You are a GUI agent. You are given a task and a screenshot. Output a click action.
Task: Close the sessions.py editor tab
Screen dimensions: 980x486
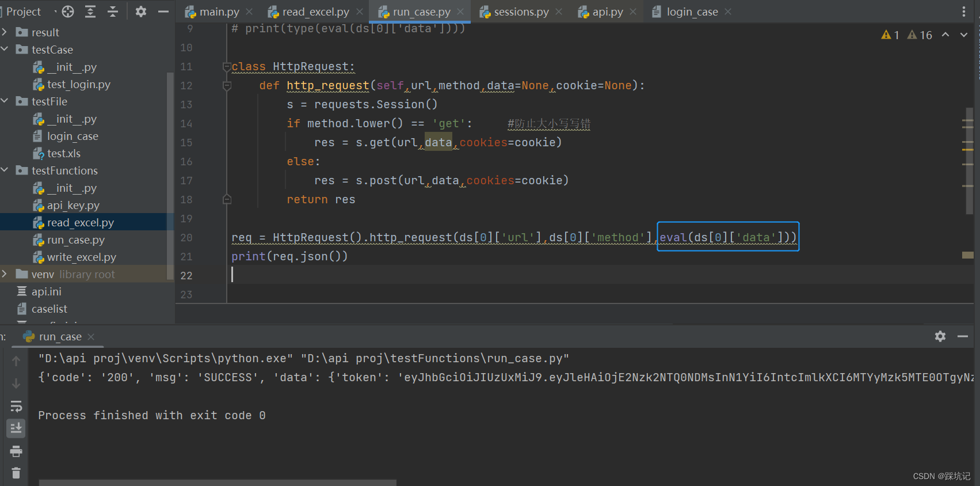click(x=559, y=12)
